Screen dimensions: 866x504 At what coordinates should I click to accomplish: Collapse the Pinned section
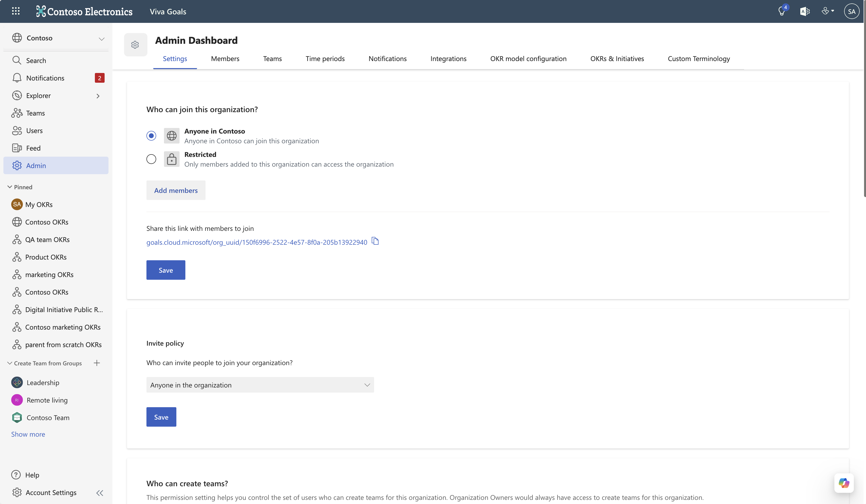tap(10, 187)
